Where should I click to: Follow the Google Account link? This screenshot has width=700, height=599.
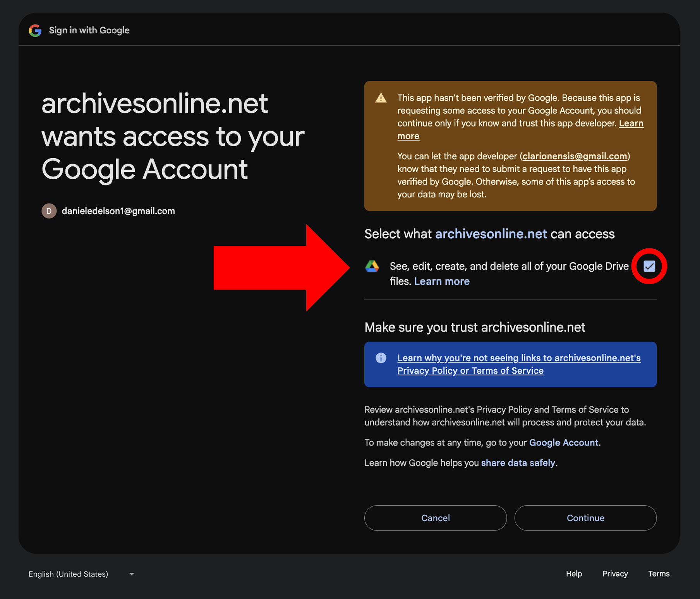(x=563, y=443)
